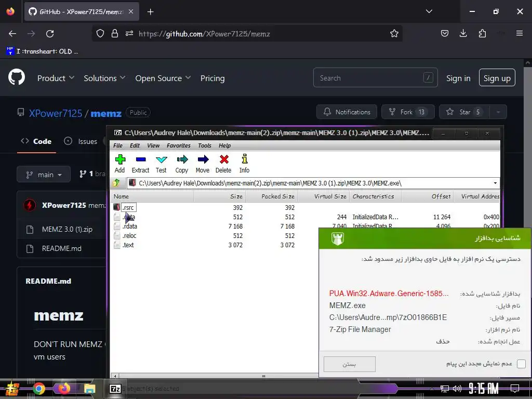This screenshot has height=399, width=532.
Task: Open the main branch selector dropdown
Action: point(44,175)
